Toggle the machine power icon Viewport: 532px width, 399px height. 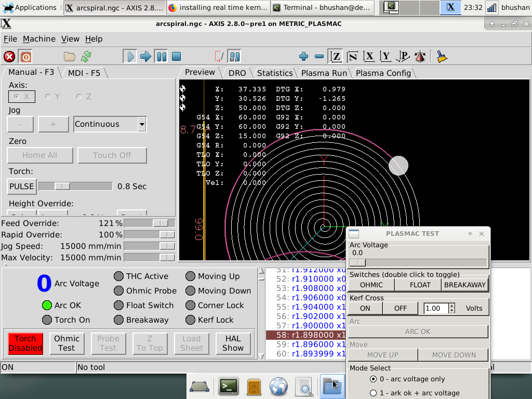[25, 57]
